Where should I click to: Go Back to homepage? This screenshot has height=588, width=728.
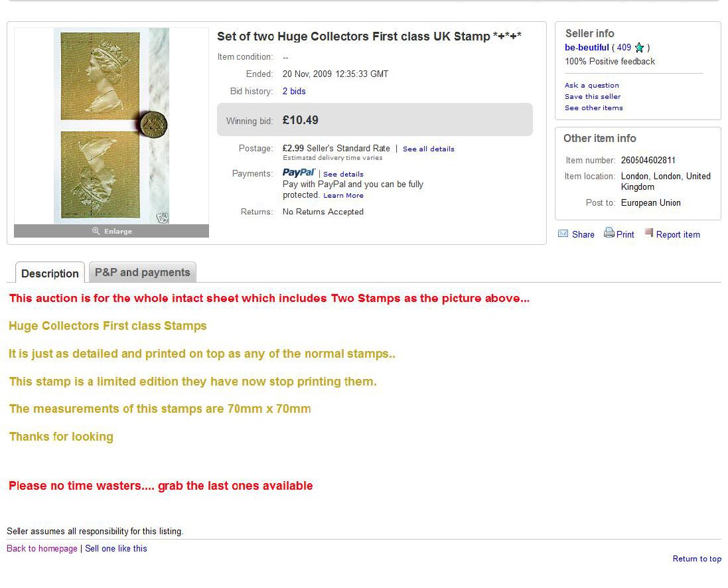42,549
